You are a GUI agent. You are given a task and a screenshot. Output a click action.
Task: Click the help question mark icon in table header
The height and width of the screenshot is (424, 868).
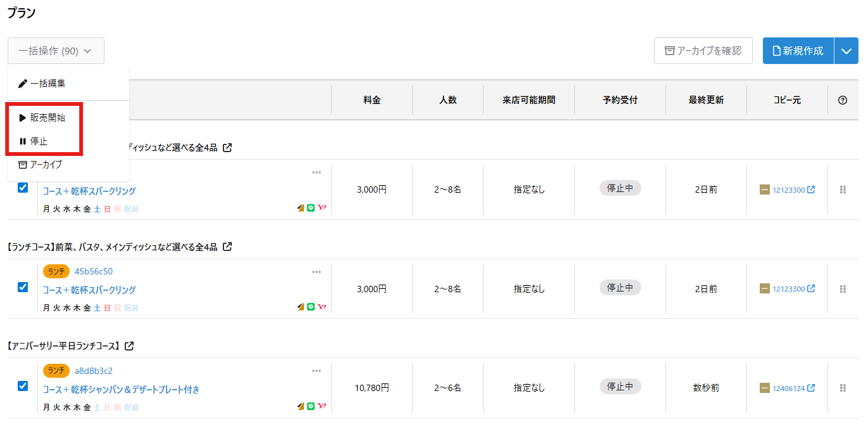coord(843,100)
